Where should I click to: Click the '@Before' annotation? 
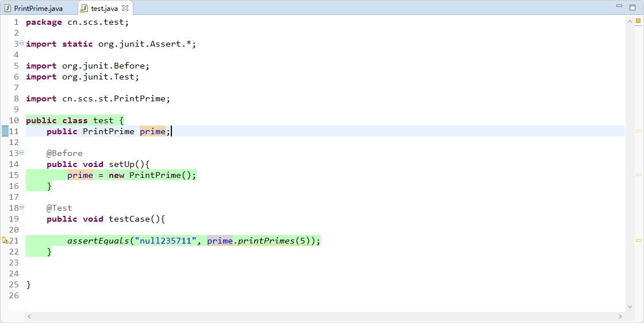click(x=64, y=154)
